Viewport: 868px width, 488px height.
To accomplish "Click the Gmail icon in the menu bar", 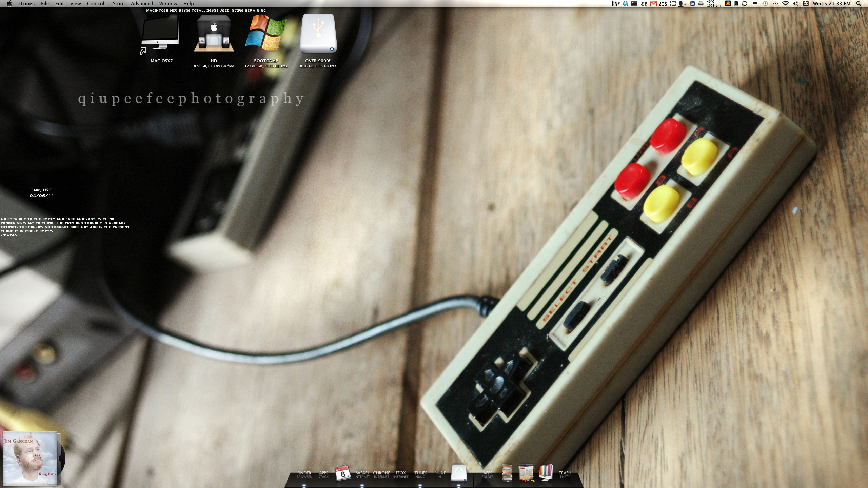I will coord(654,4).
